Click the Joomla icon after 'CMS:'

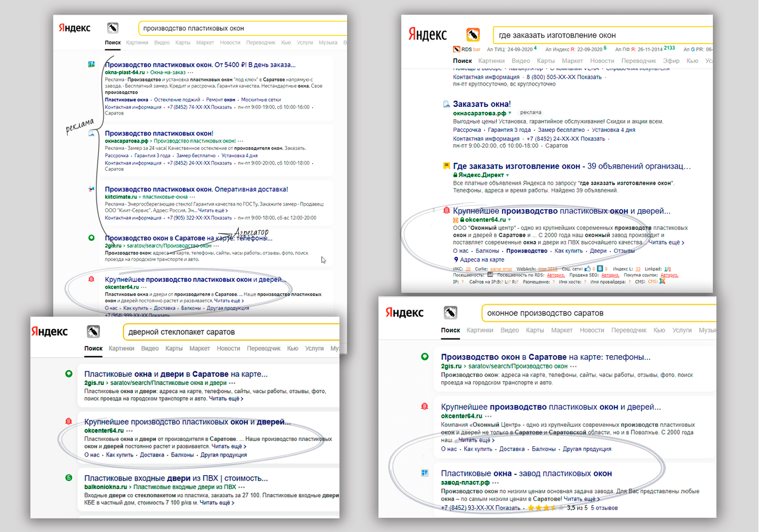[x=662, y=281]
